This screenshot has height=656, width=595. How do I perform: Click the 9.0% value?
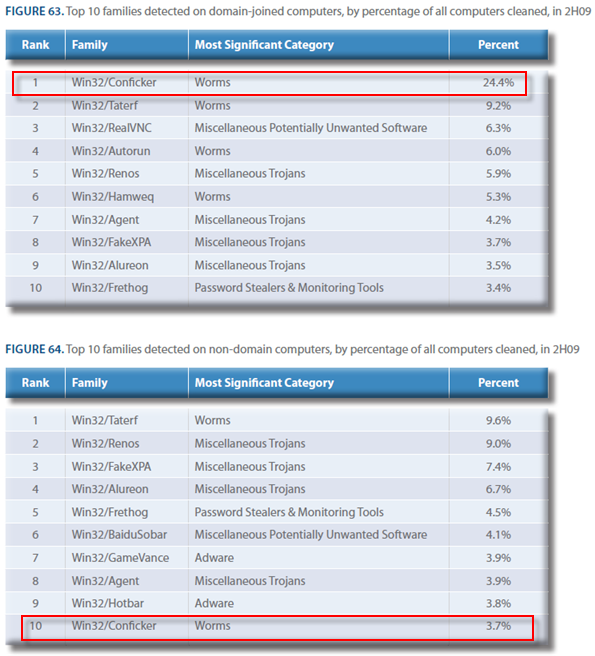point(498,443)
